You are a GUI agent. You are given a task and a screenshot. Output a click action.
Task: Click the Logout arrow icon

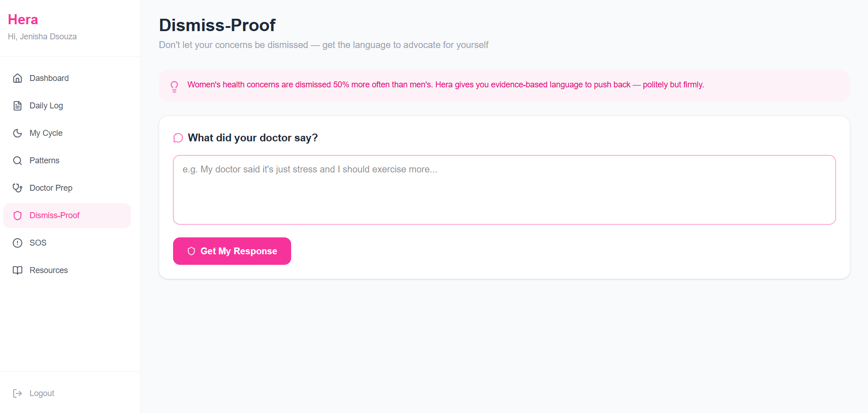pyautogui.click(x=17, y=393)
